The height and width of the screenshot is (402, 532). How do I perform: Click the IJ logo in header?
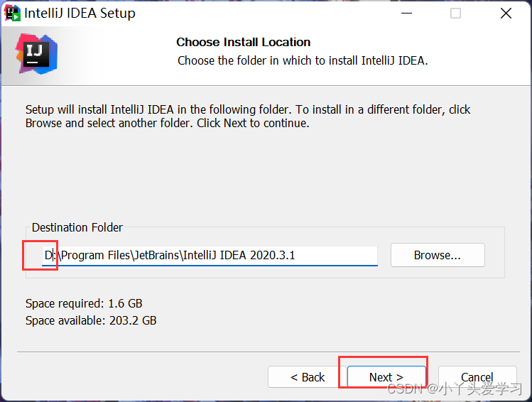pyautogui.click(x=37, y=53)
